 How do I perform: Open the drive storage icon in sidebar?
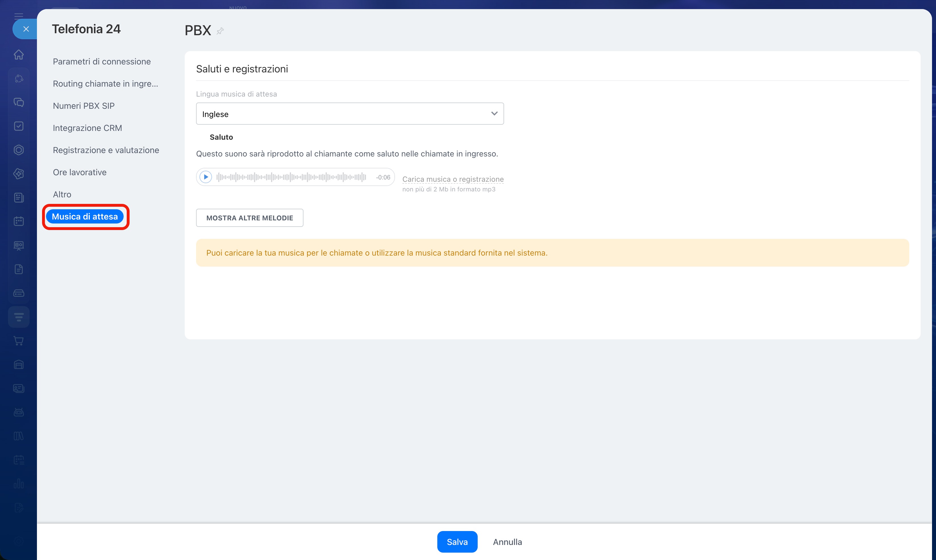pos(18,293)
